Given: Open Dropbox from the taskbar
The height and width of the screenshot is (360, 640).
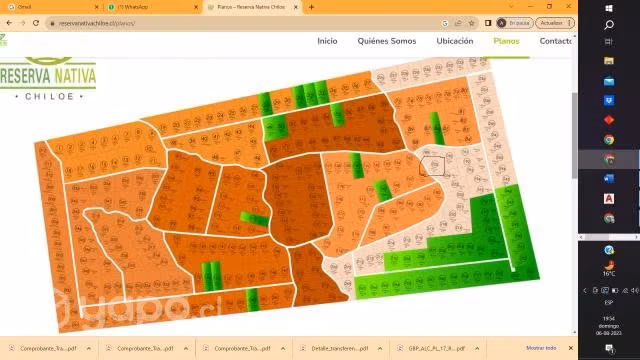Looking at the screenshot, I should click(x=609, y=100).
